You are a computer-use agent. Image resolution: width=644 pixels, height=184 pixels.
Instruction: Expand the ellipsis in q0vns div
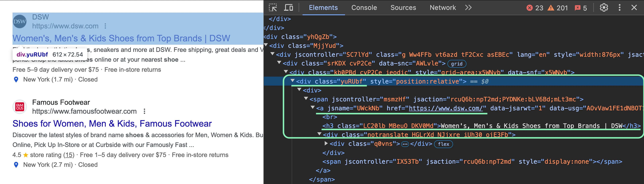(x=405, y=144)
